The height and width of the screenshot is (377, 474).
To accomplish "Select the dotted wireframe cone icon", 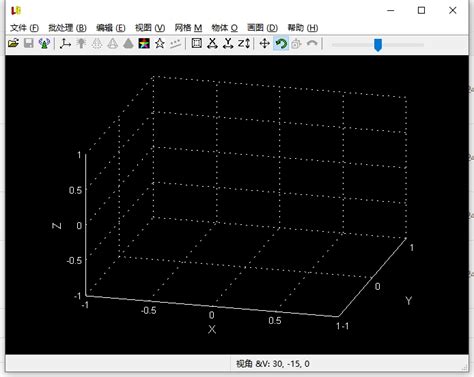I will 97,43.
